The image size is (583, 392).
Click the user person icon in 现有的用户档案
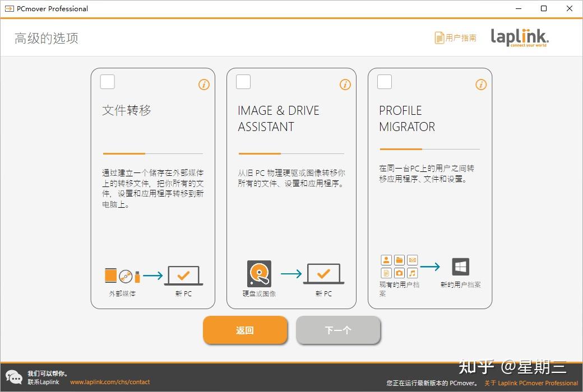click(386, 260)
